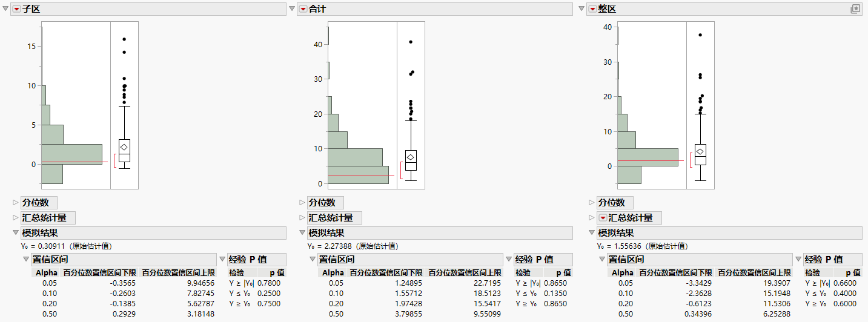Click the highest outlier point in 合计 box plot
This screenshot has width=868, height=322.
coord(411,42)
